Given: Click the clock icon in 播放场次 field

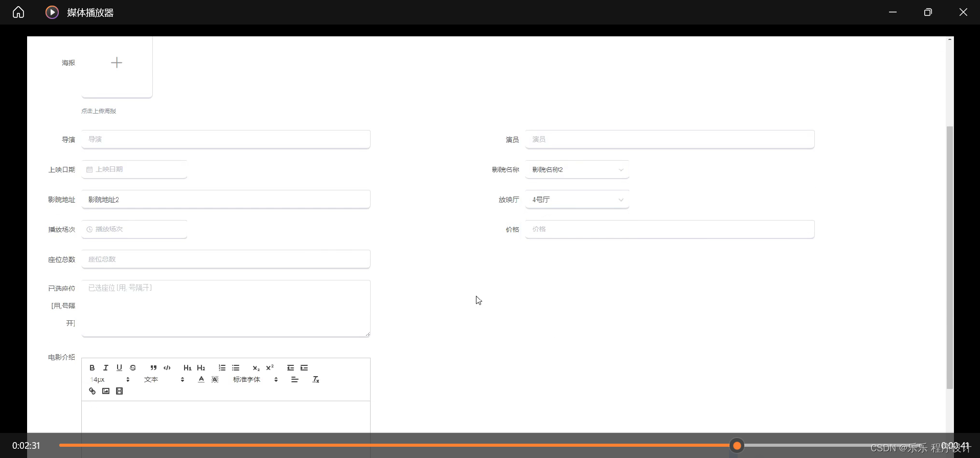Looking at the screenshot, I should [89, 229].
